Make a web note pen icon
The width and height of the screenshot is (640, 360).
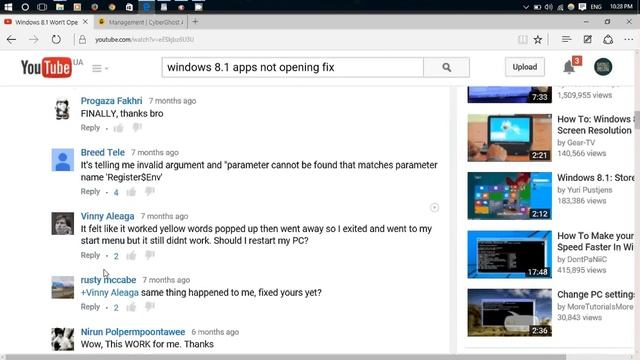click(587, 40)
